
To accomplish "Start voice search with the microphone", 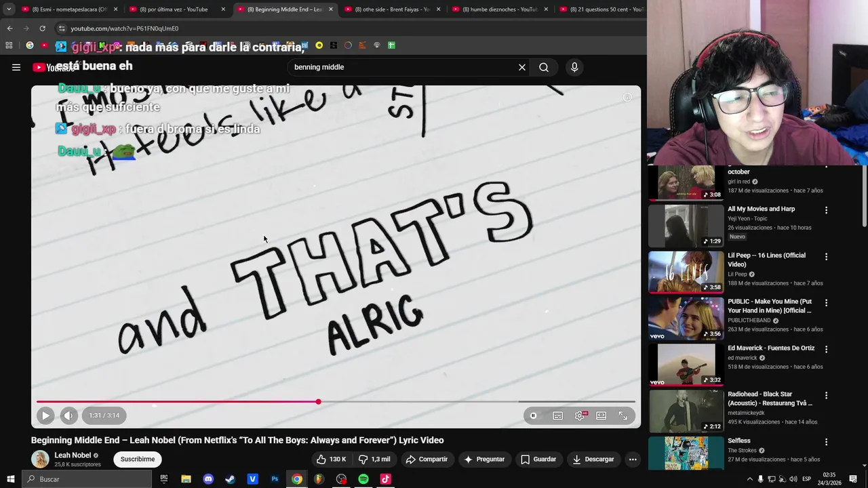I will pos(574,67).
